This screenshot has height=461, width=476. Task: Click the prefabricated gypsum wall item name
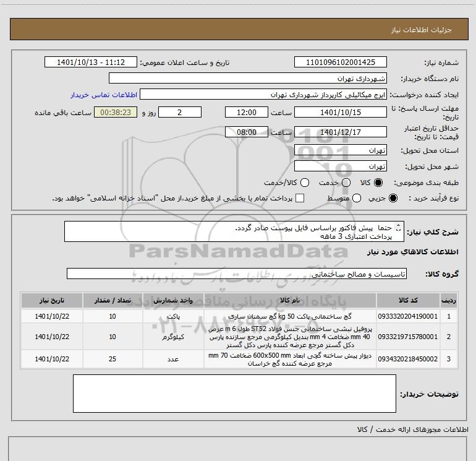(x=290, y=359)
